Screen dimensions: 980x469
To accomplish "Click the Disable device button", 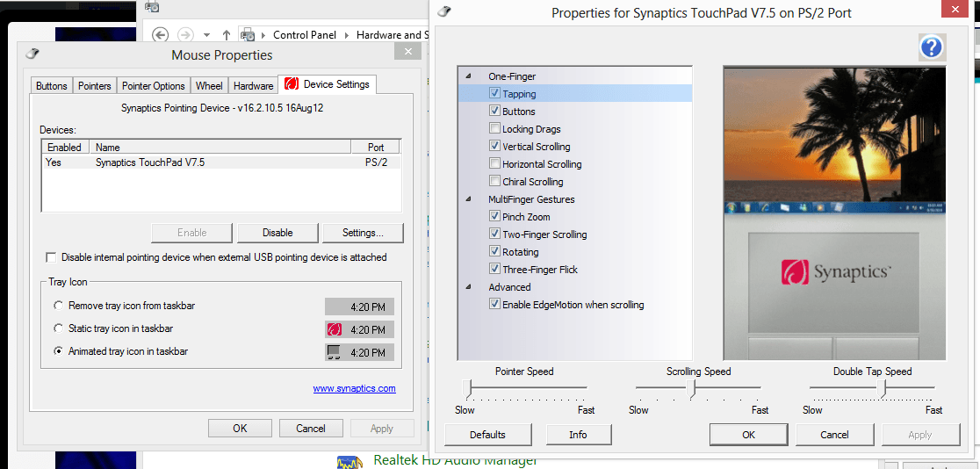I will point(277,233).
